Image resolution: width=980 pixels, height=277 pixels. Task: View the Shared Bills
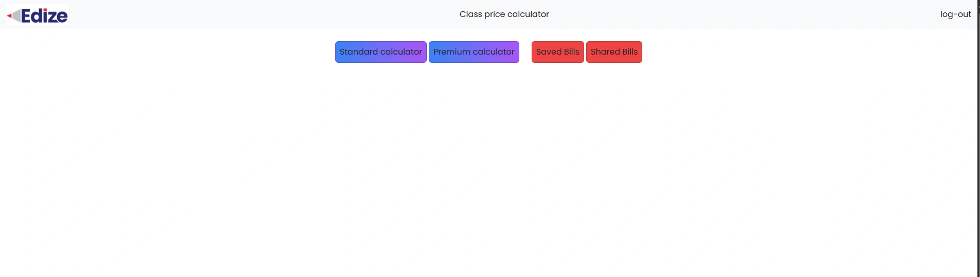click(614, 52)
